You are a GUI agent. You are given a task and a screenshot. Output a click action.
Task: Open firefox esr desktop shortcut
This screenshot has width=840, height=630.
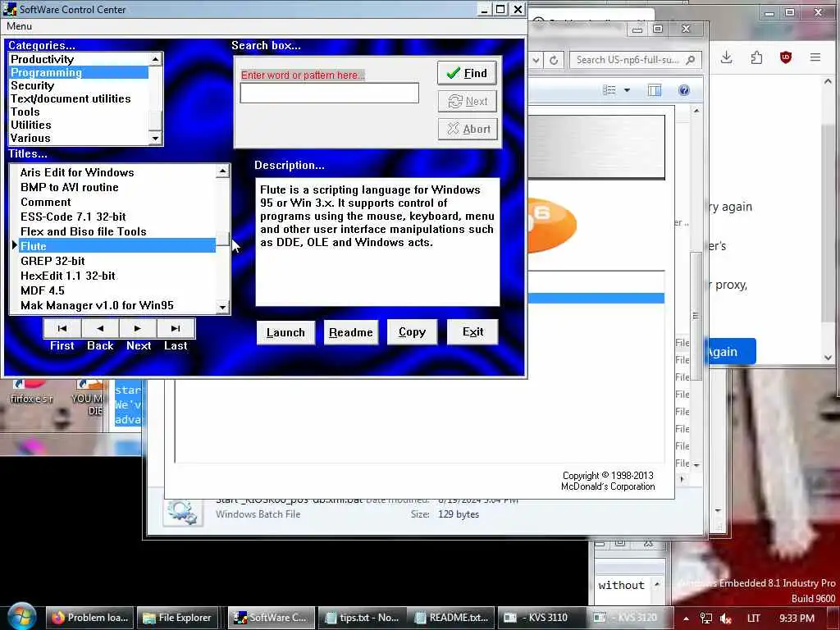32,391
